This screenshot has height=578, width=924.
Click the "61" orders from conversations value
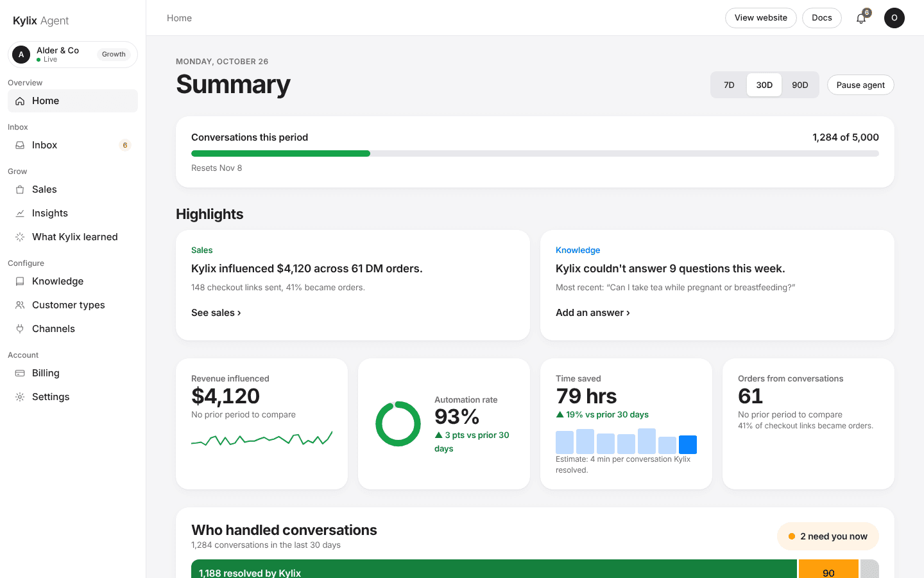[750, 396]
